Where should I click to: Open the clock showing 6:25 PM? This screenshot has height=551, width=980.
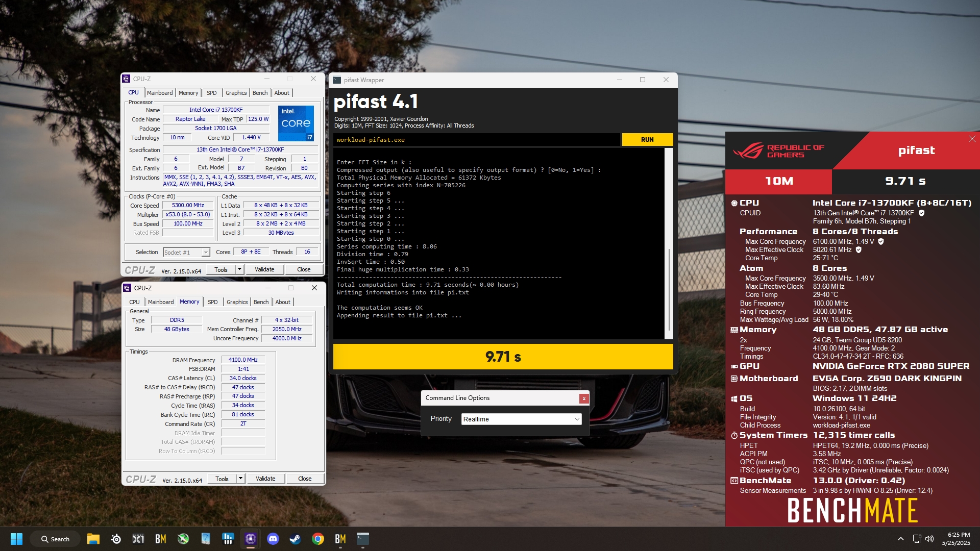(x=956, y=539)
